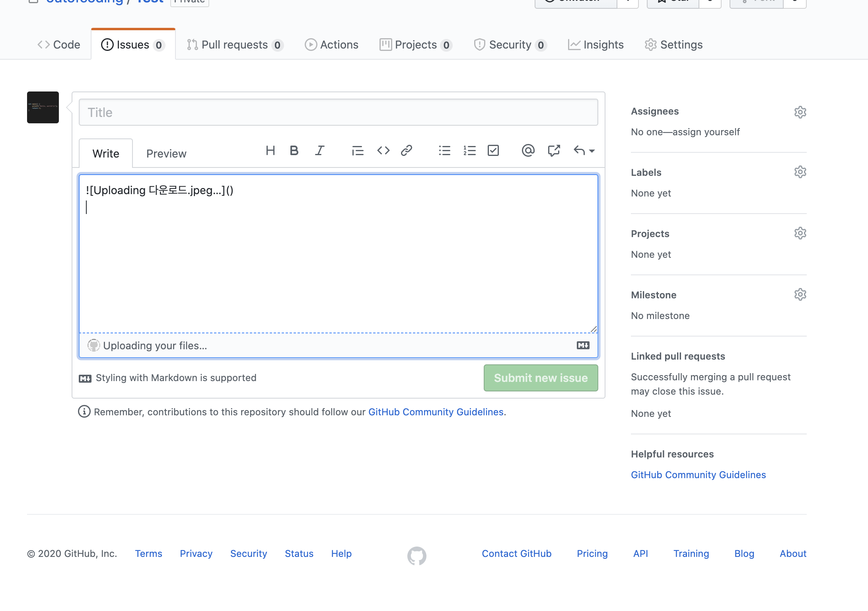Insert a bulleted list

(x=444, y=151)
